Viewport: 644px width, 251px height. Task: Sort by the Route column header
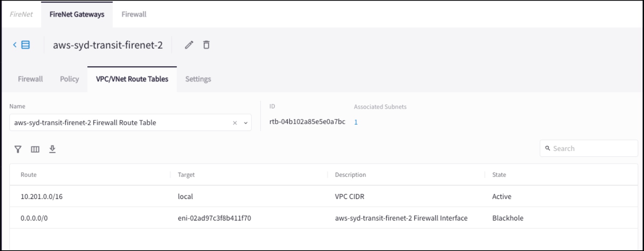29,175
